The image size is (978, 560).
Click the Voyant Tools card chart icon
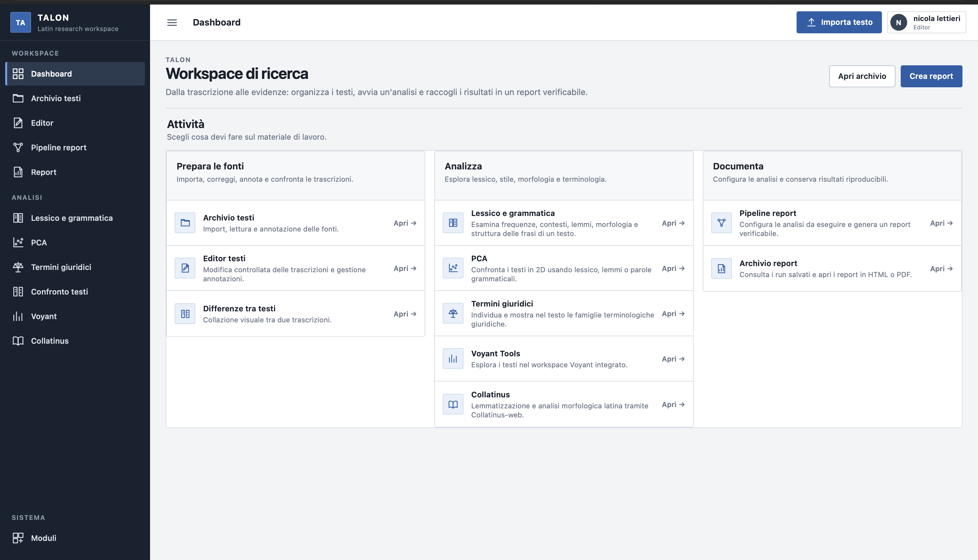pyautogui.click(x=453, y=359)
